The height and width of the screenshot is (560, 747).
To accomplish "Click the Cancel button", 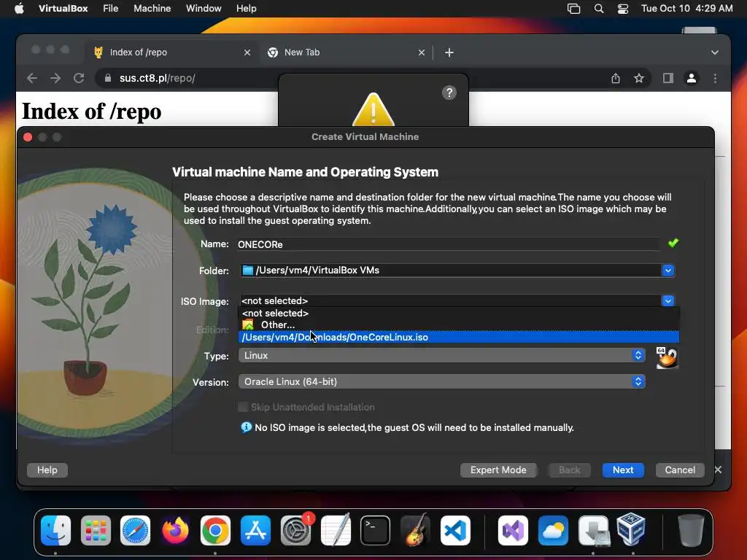I will (x=680, y=470).
